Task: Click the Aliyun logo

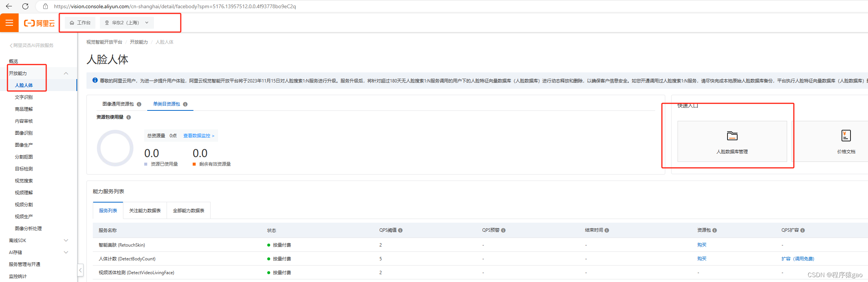Action: (39, 23)
